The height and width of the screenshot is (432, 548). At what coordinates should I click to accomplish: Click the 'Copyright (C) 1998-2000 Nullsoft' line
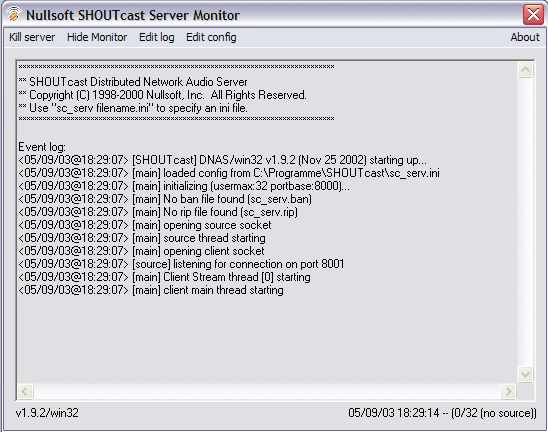[x=163, y=95]
